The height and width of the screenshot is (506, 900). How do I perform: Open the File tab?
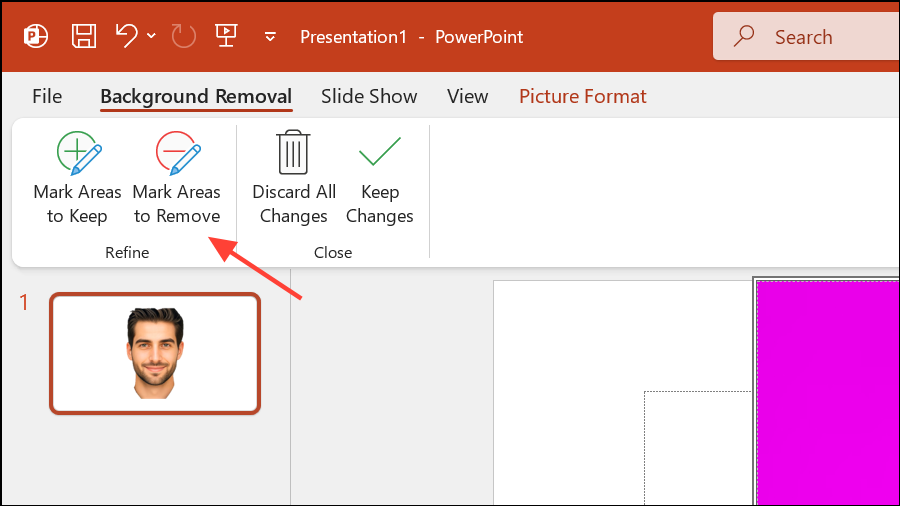coord(47,97)
